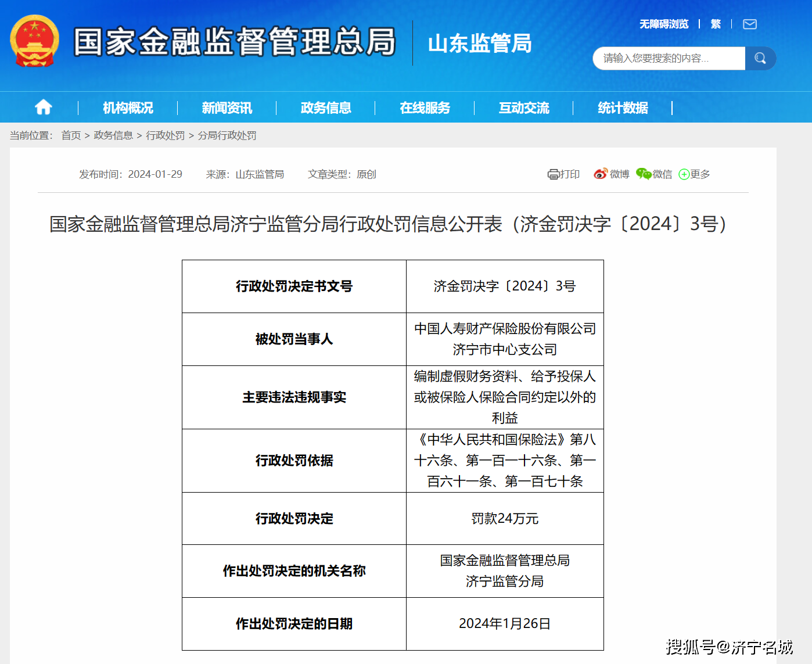Select the 罚款24万元 cell
The image size is (812, 664).
(505, 519)
